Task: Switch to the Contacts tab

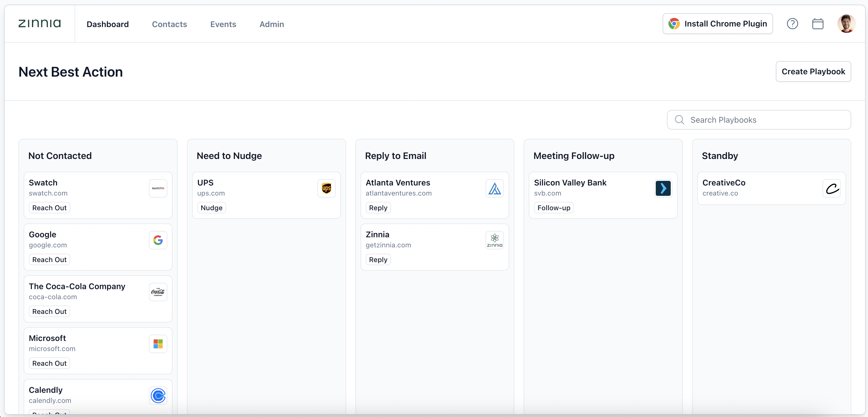Action: click(x=169, y=24)
